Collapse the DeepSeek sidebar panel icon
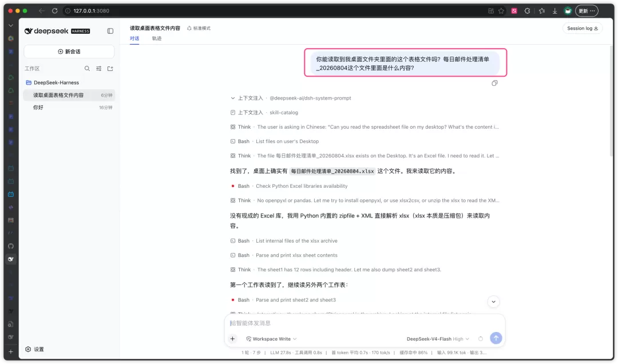618x364 pixels. (110, 31)
